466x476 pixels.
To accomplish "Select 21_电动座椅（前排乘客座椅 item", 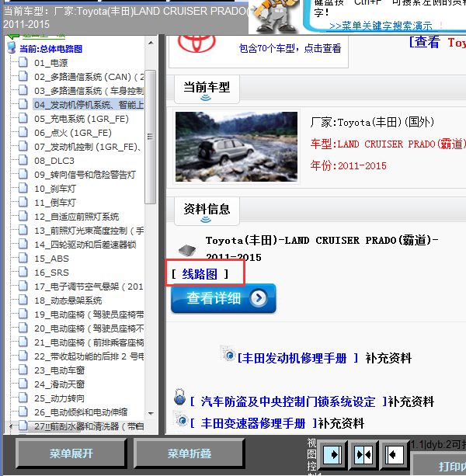I will coord(89,342).
